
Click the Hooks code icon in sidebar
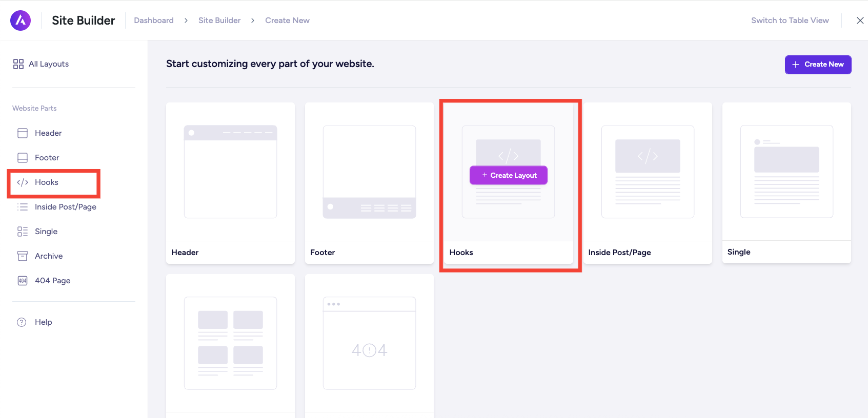[x=23, y=182]
